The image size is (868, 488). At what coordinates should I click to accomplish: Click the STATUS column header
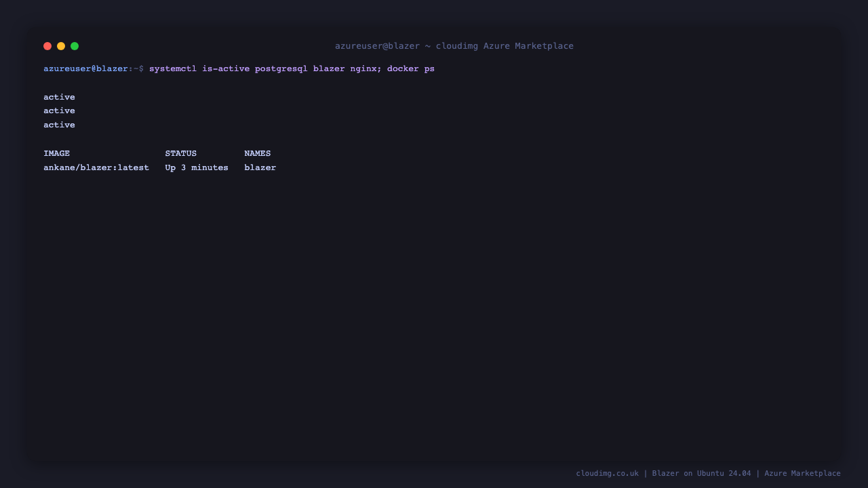point(181,153)
